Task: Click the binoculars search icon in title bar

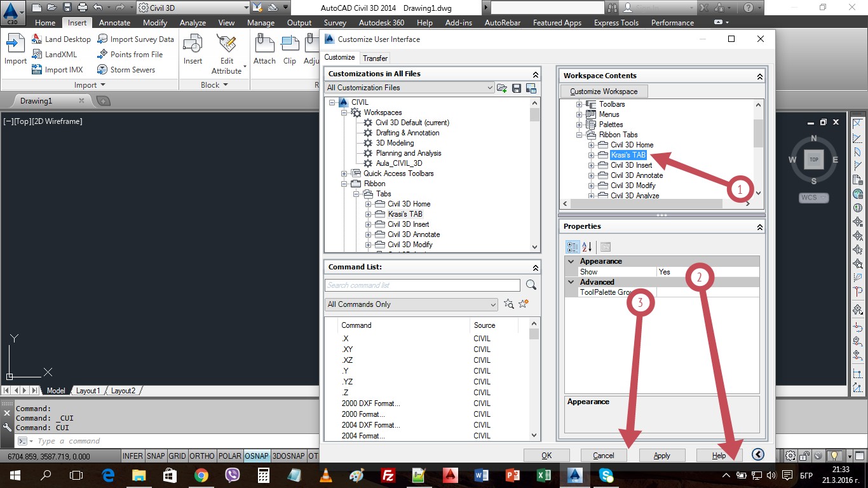Action: click(x=613, y=8)
